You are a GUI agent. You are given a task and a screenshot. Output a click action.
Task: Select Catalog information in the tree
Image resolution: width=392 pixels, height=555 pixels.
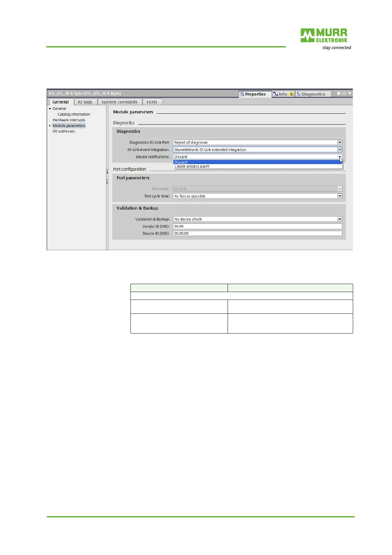(74, 114)
